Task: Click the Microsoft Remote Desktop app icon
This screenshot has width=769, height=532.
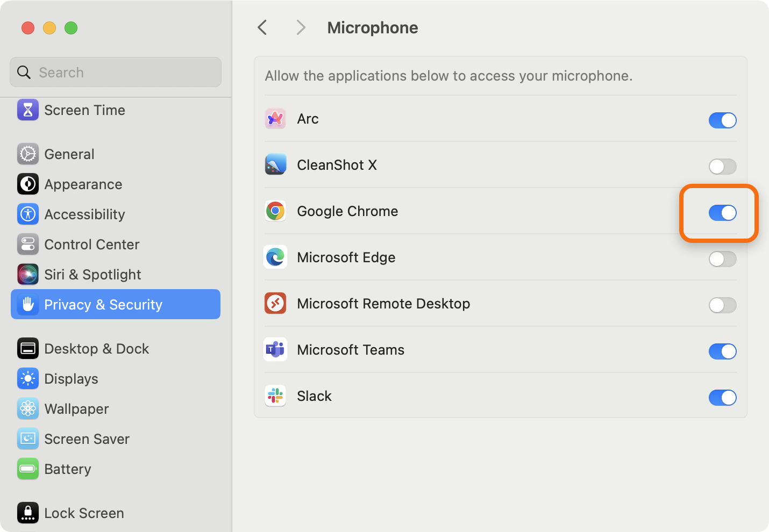Action: pyautogui.click(x=275, y=303)
